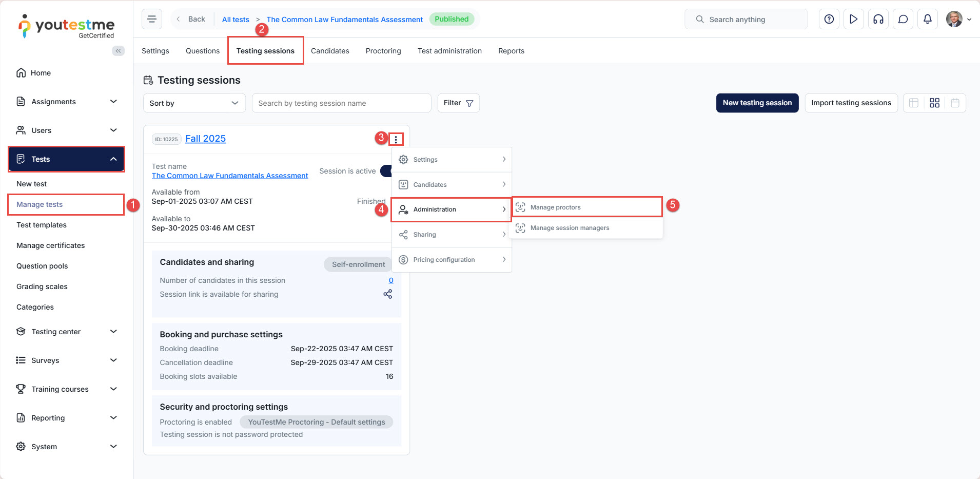Image resolution: width=980 pixels, height=479 pixels.
Task: Switch to calendar view icon
Action: (x=955, y=103)
